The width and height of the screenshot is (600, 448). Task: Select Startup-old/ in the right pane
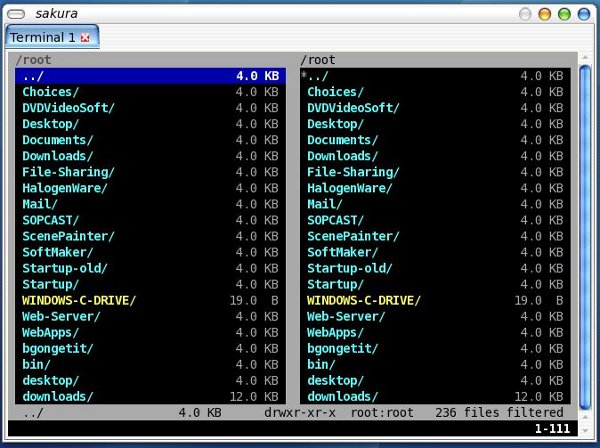[x=435, y=269]
